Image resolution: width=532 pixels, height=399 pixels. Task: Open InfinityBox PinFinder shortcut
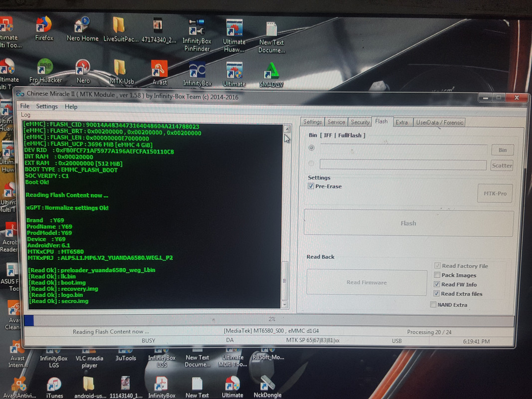197,35
